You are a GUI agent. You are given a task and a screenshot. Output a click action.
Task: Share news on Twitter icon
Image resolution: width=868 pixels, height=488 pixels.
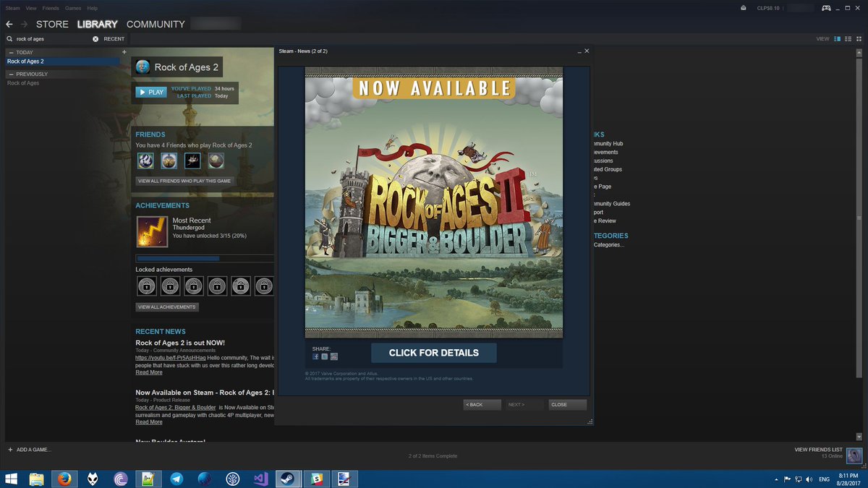tap(325, 356)
